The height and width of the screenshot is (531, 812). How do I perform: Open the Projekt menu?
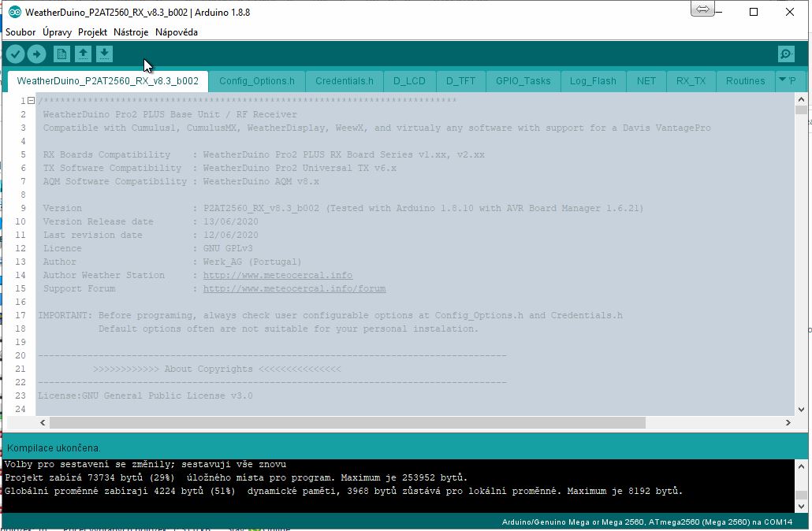click(92, 32)
